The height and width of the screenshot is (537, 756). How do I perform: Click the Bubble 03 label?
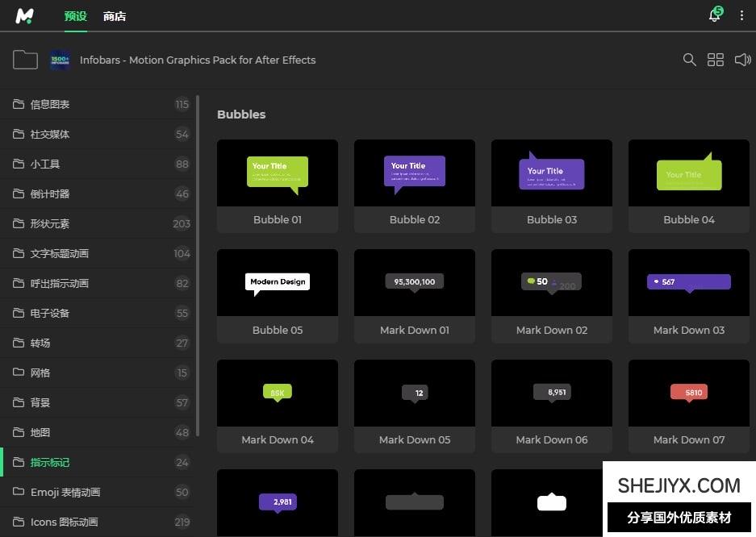pos(552,219)
